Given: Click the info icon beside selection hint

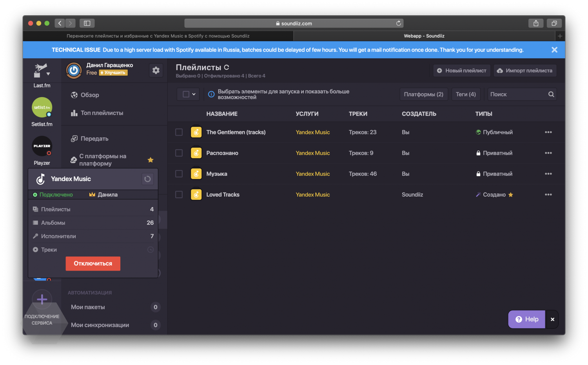Looking at the screenshot, I should click(211, 94).
